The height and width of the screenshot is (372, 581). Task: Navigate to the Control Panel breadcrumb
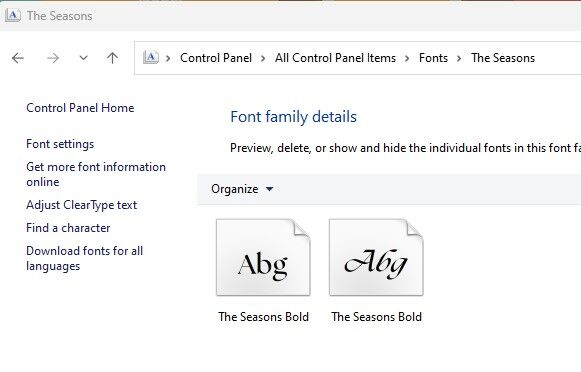[x=216, y=58]
